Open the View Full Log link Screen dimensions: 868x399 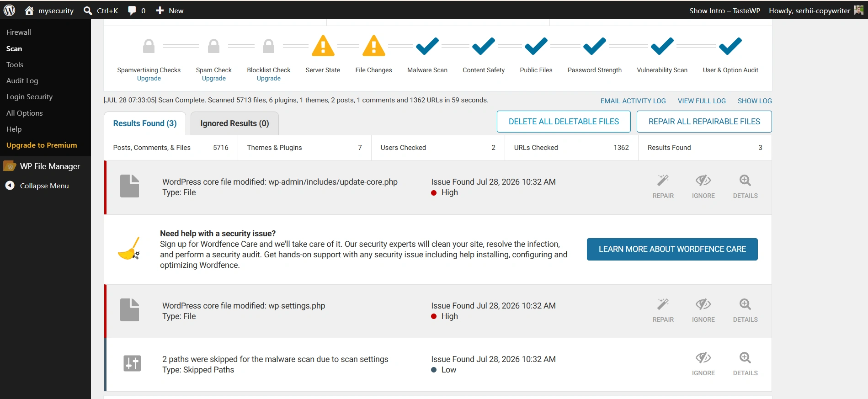(x=702, y=101)
